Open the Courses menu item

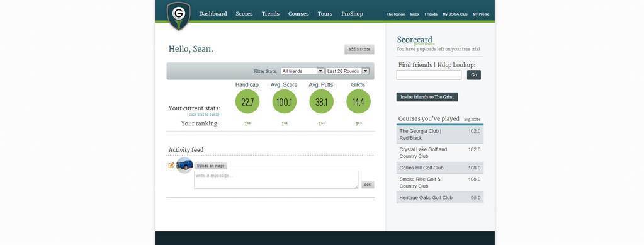point(298,14)
